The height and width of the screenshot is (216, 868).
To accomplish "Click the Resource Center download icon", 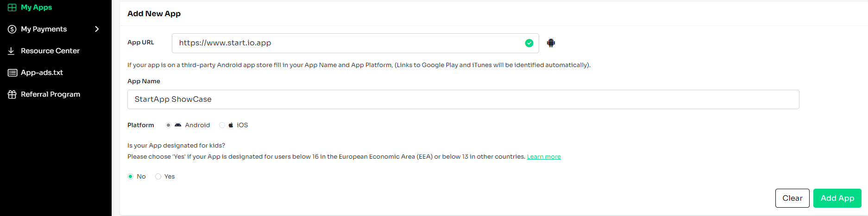I will click(11, 51).
